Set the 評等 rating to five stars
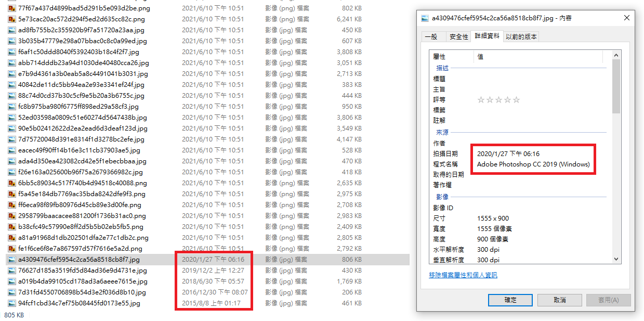644x321 pixels. click(x=516, y=100)
